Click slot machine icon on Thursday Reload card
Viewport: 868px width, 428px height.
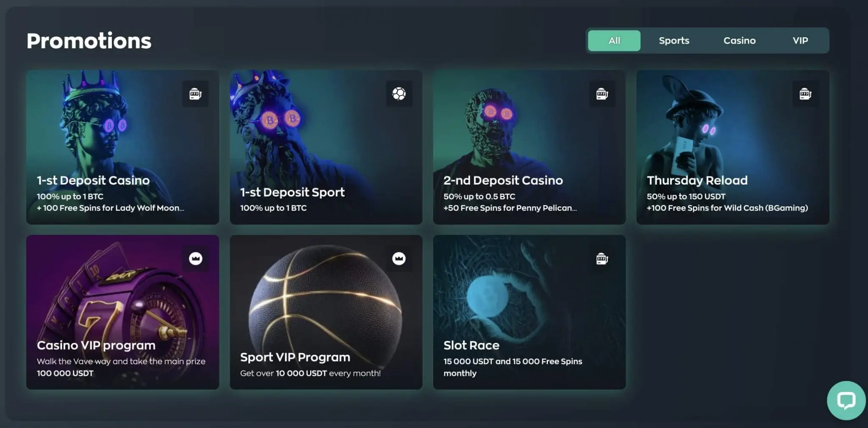pyautogui.click(x=805, y=94)
